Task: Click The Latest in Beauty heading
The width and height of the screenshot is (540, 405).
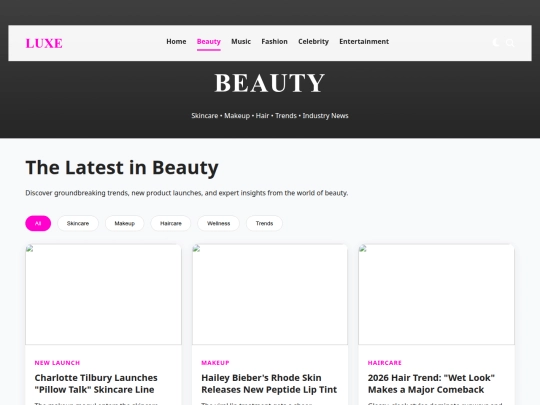Action: click(122, 168)
